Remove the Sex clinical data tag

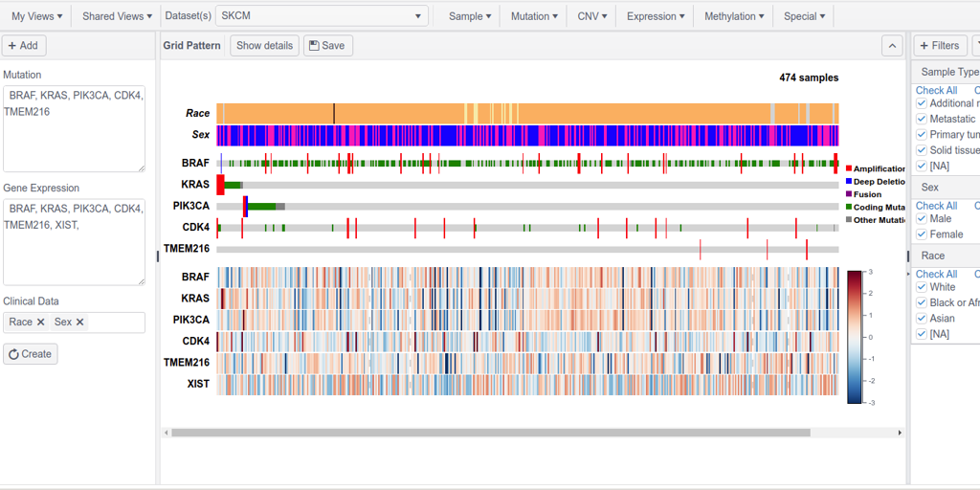point(80,323)
